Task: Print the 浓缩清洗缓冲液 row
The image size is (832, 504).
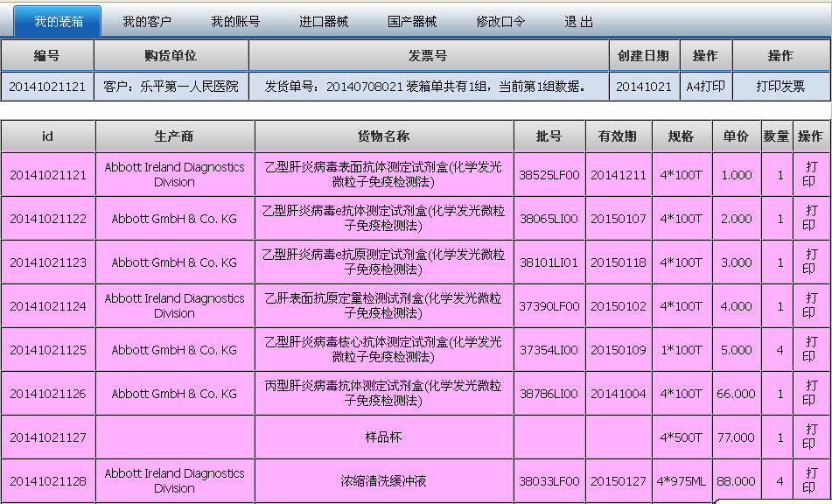Action: click(810, 480)
